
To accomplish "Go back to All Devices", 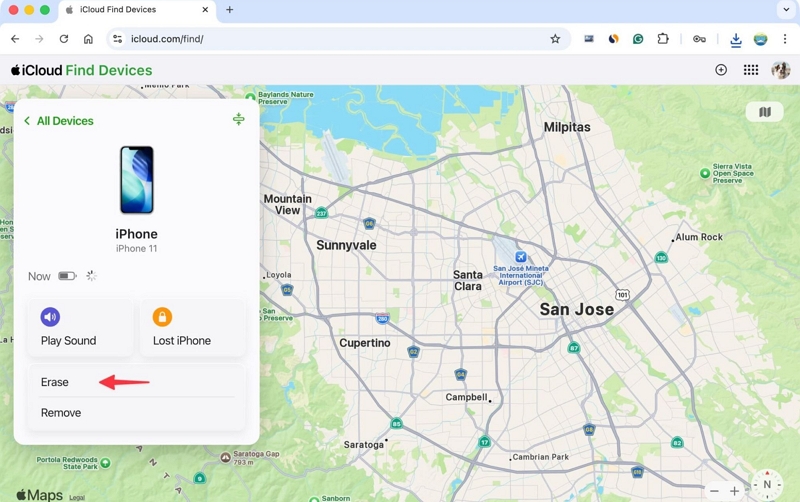I will pos(59,121).
